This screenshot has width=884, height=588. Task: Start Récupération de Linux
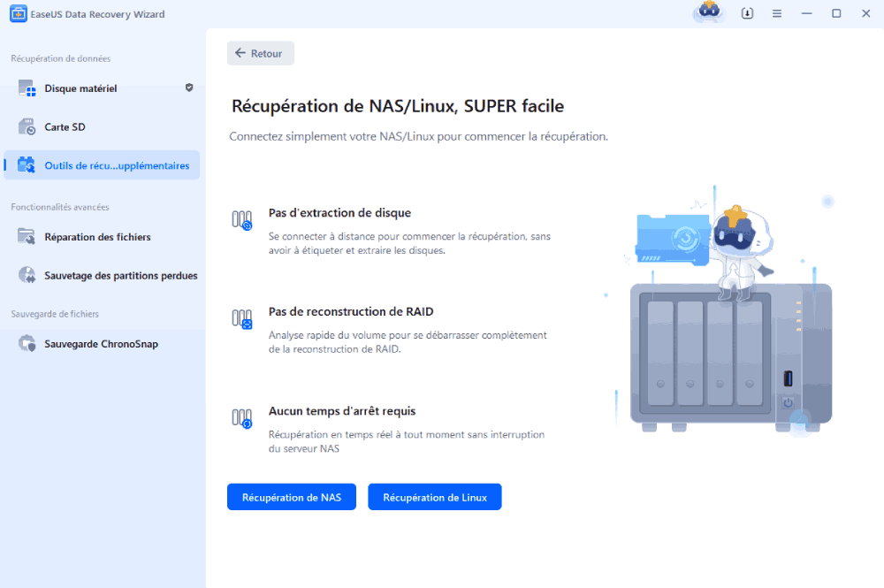[435, 497]
